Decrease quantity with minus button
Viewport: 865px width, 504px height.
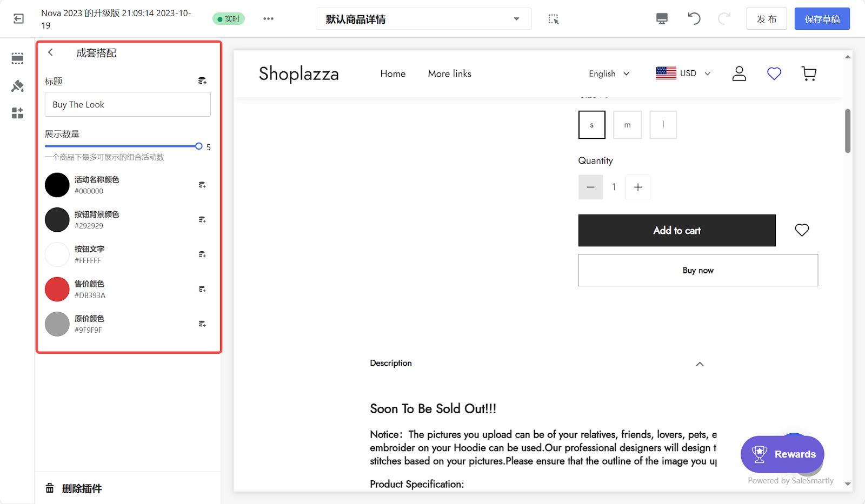591,187
